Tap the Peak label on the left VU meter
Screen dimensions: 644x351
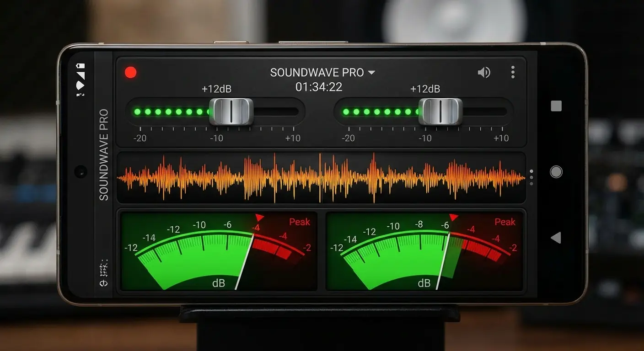299,222
